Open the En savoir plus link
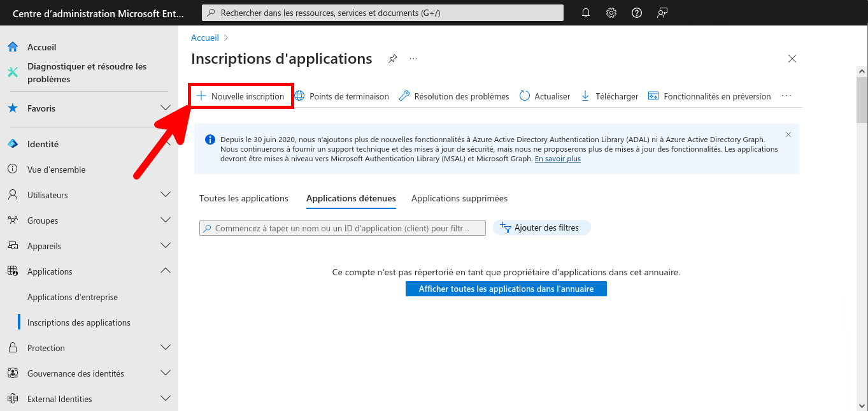Viewport: 868px width, 411px height. tap(557, 158)
